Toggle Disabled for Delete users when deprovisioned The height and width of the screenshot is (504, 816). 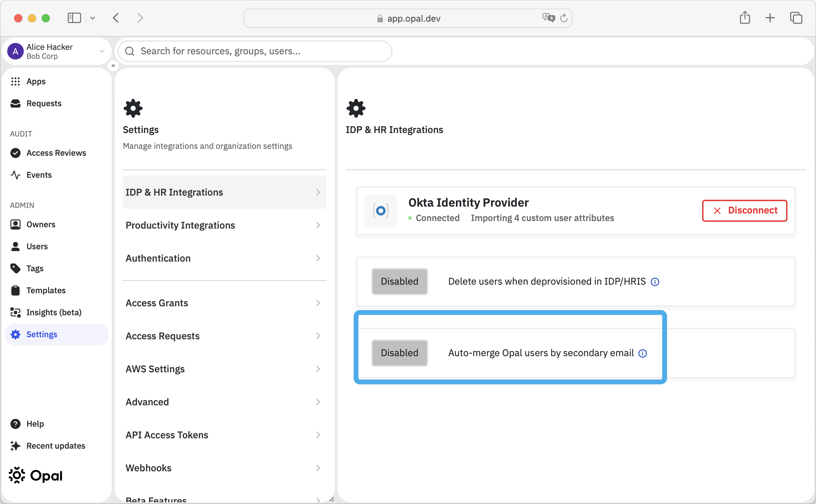400,282
